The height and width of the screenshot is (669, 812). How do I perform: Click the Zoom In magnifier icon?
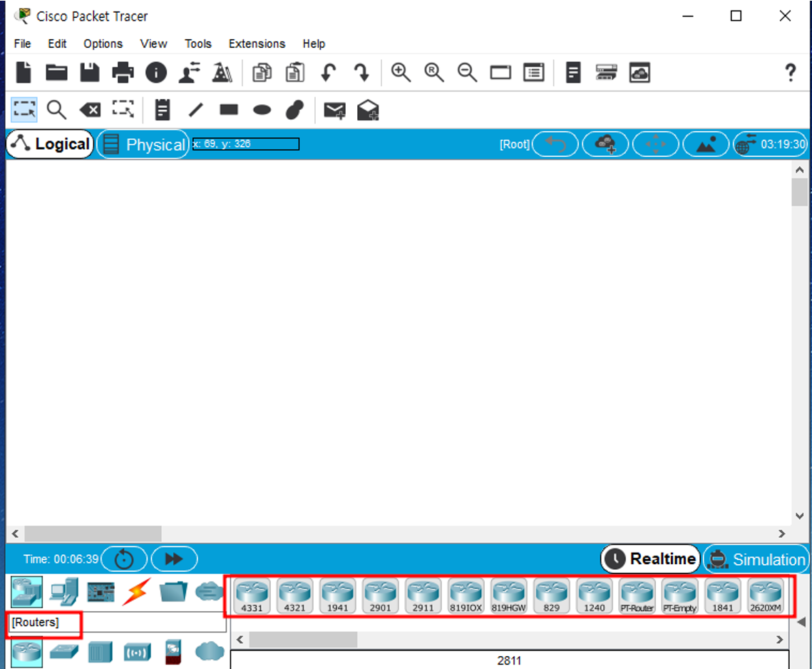[401, 73]
